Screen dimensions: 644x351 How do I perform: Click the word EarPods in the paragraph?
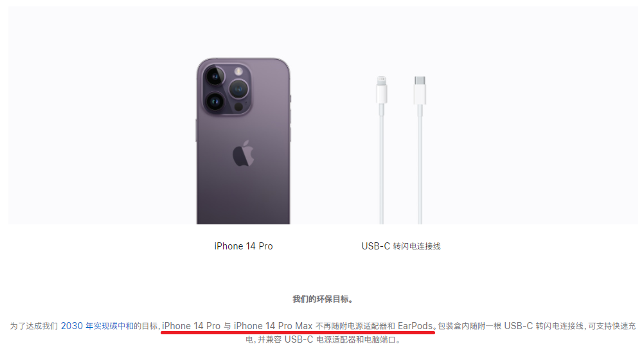click(415, 326)
